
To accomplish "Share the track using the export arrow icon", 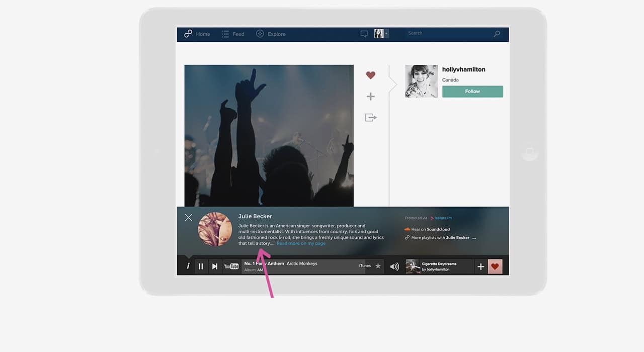I will pos(371,117).
